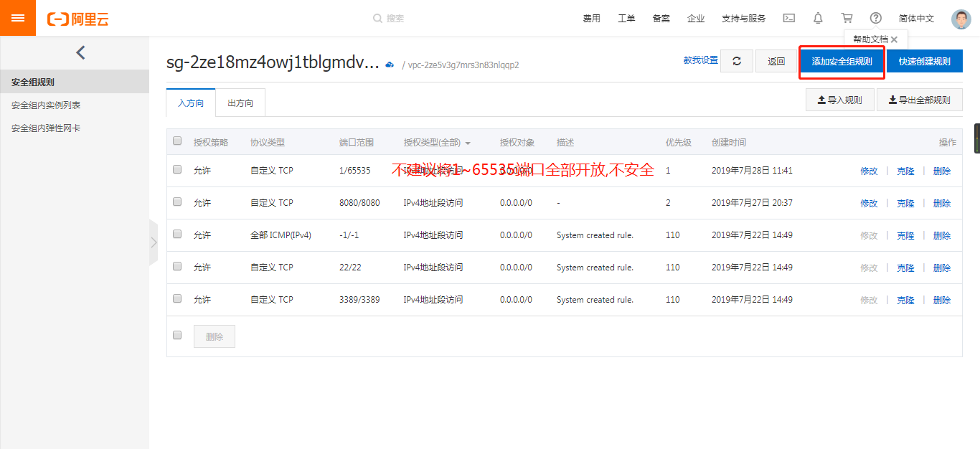The width and height of the screenshot is (980, 449).
Task: Open the 备案 menu
Action: pos(661,19)
